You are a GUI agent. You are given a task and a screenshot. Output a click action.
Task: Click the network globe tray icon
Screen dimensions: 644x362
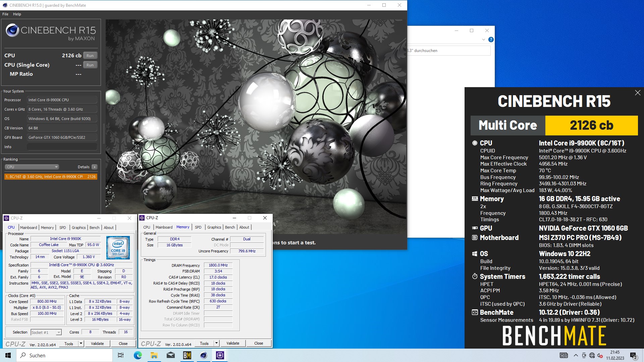tap(592, 355)
